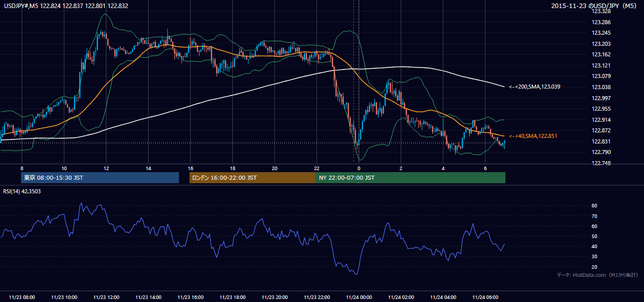Screen dimensions: 644x302
Task: Click the bottom time label 11/23 16:00
Action: coord(190,297)
